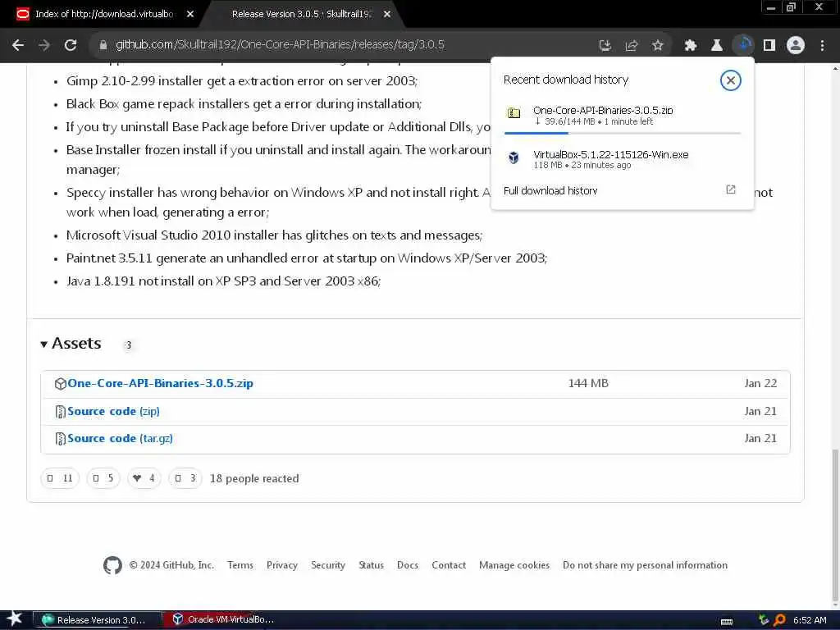Open the Contact footer link

pyautogui.click(x=449, y=565)
